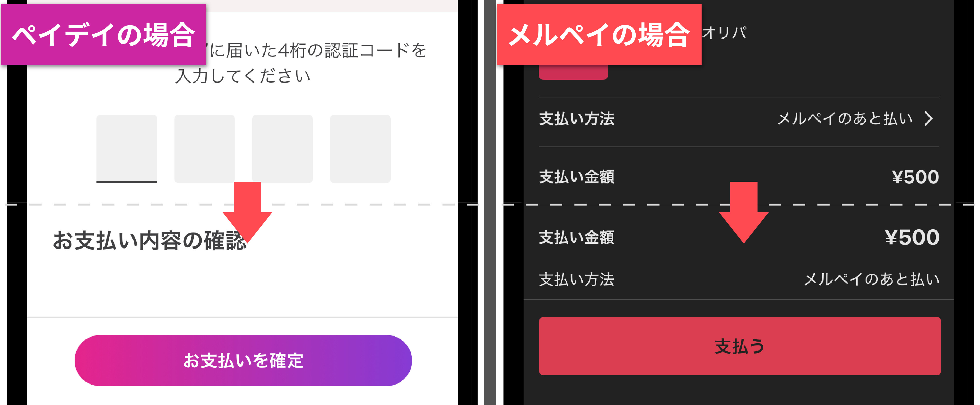Click the smaller ¥500 amount below the chevron row
980x405 pixels.
(915, 177)
